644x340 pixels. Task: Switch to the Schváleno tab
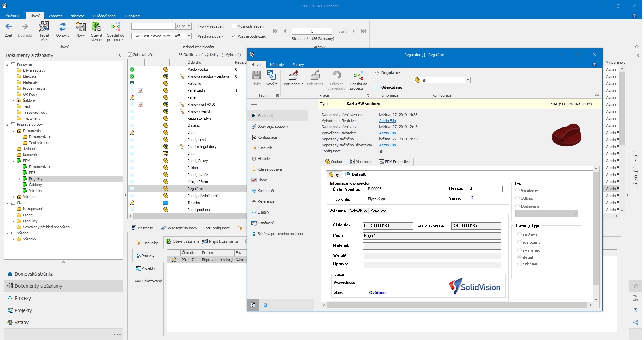point(358,211)
